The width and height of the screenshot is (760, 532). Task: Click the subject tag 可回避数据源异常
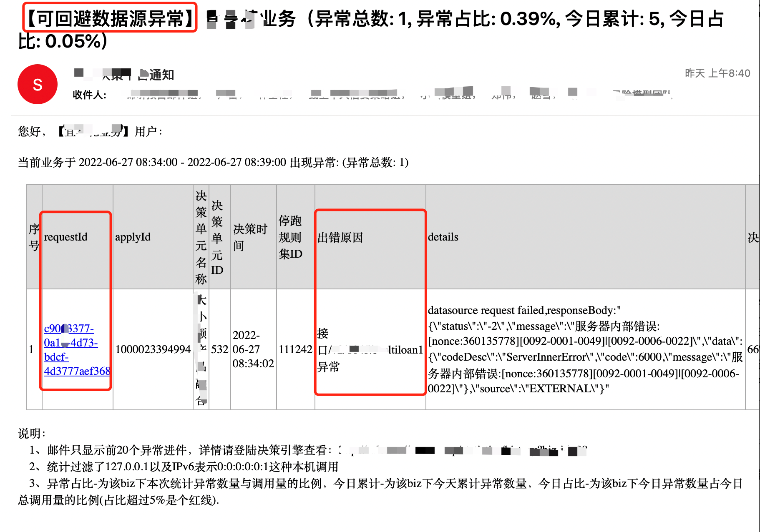click(x=110, y=18)
